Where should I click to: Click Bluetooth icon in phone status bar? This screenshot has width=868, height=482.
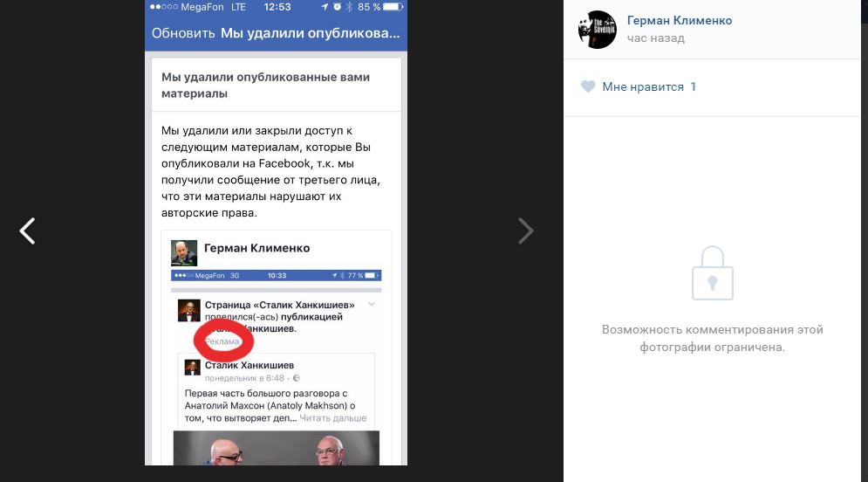pos(349,7)
